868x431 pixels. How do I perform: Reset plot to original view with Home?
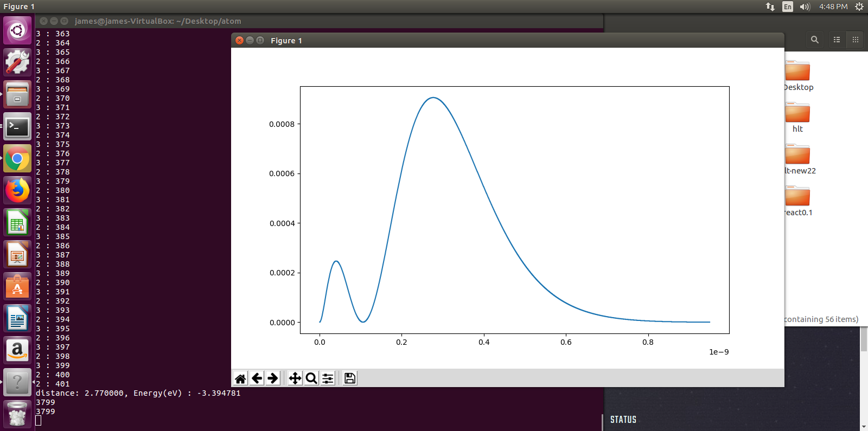coord(240,378)
